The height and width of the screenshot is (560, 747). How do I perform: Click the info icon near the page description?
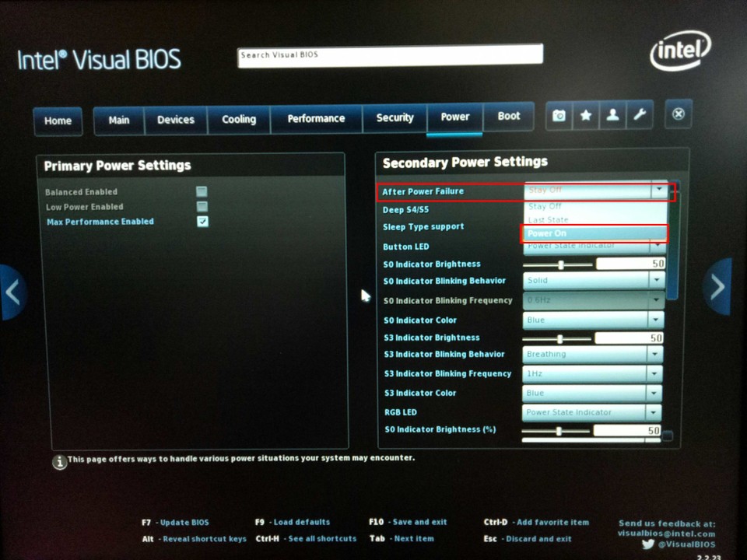point(61,462)
